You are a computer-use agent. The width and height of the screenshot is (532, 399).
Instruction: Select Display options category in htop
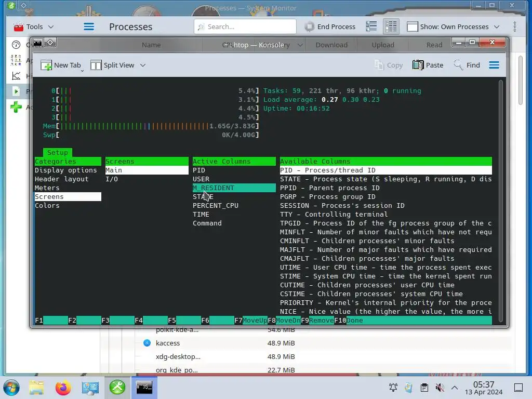(66, 170)
